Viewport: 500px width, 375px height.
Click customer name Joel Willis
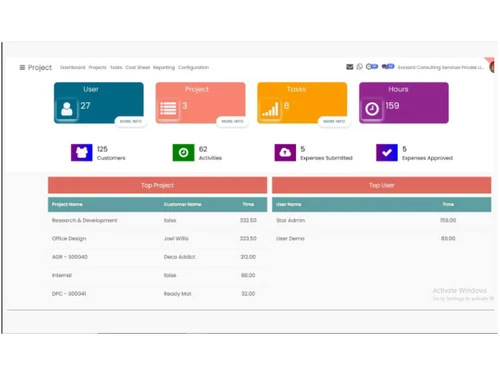[176, 239]
